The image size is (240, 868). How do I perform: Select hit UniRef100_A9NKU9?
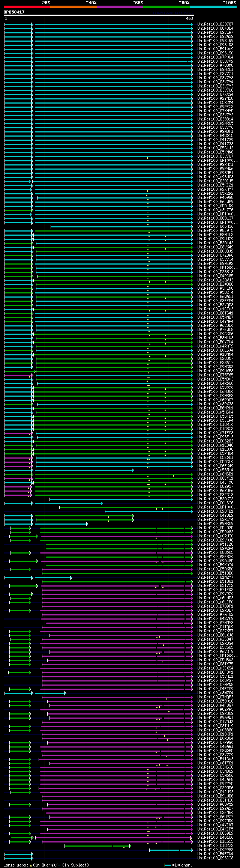click(x=215, y=524)
